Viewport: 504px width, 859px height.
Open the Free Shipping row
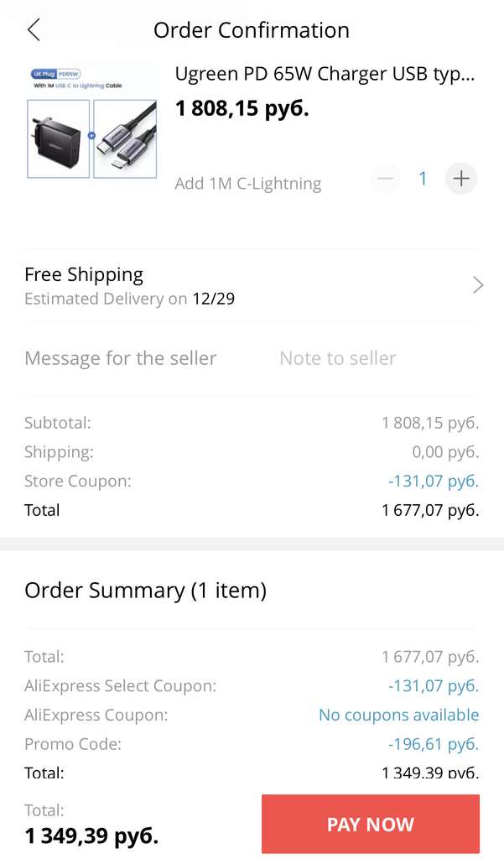click(x=252, y=285)
